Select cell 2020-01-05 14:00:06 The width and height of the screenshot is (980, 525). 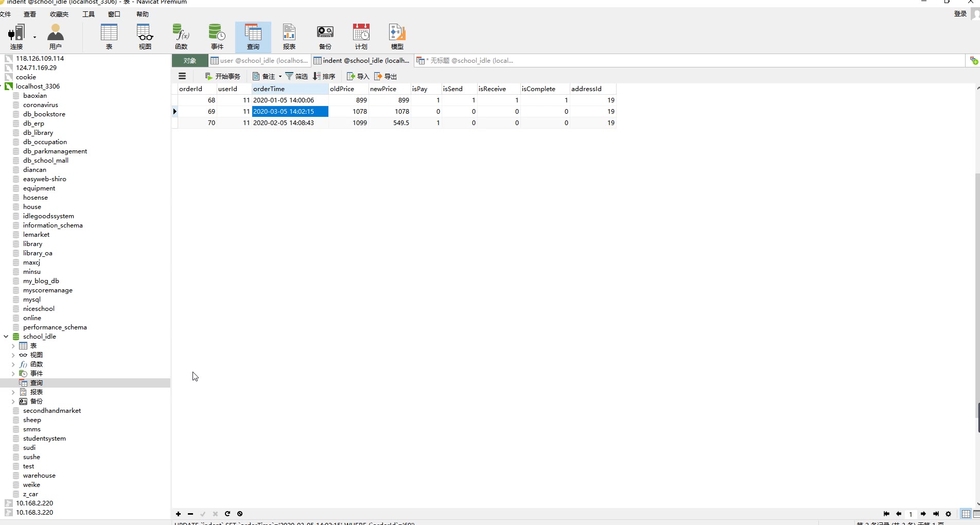(x=290, y=100)
